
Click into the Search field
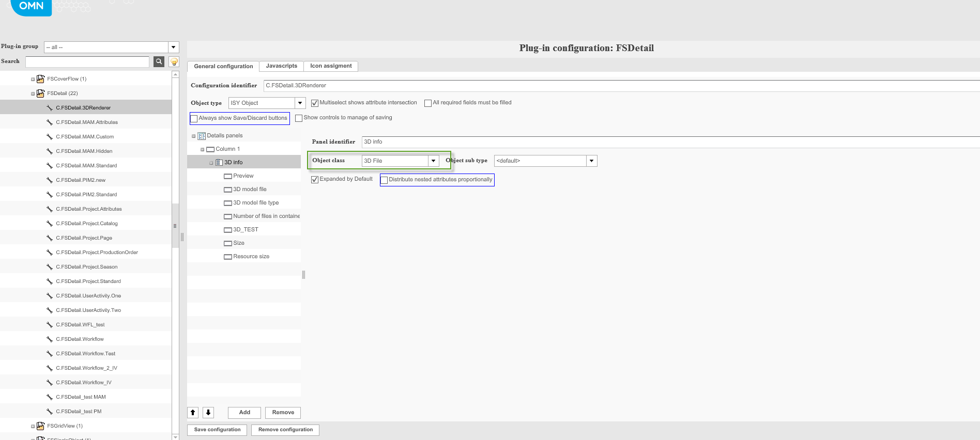[x=87, y=62]
